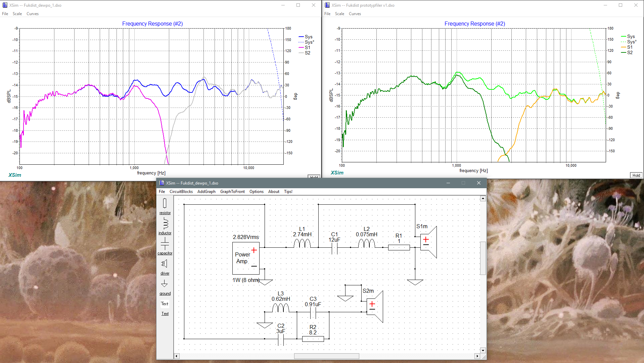Select resistor R2 8.2 in circuit
Image resolution: width=644 pixels, height=363 pixels.
coord(313,339)
